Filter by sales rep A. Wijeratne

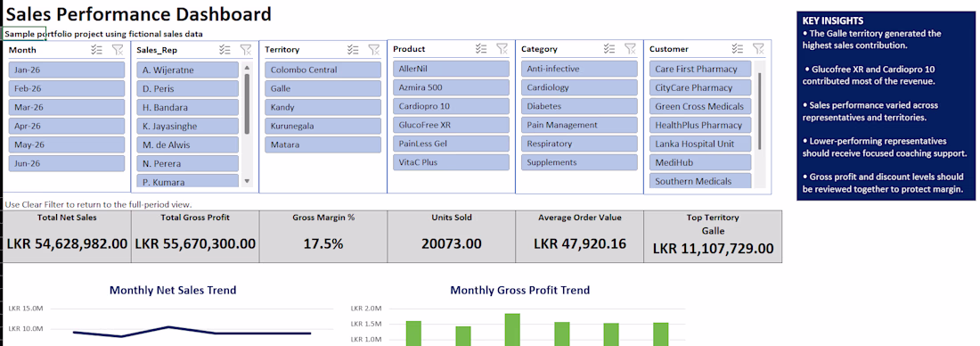click(x=187, y=70)
